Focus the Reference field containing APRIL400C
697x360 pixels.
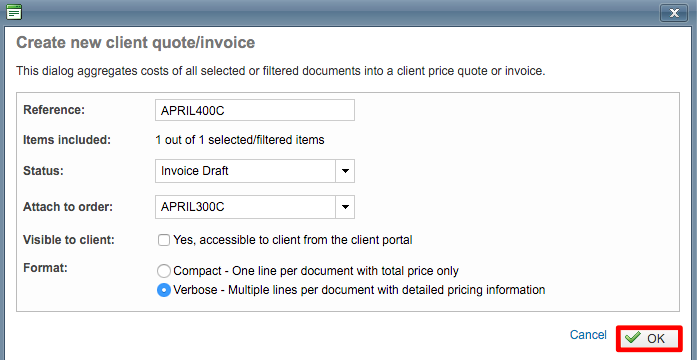tap(255, 110)
